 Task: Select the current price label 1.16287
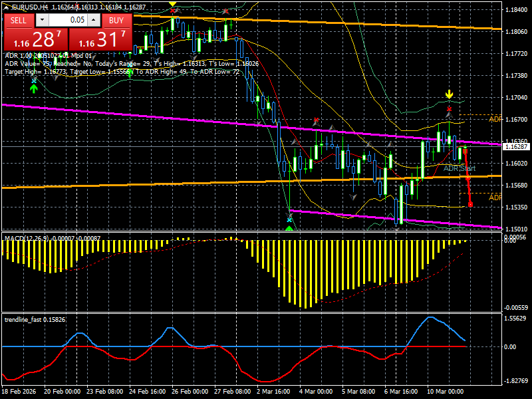[x=516, y=146]
